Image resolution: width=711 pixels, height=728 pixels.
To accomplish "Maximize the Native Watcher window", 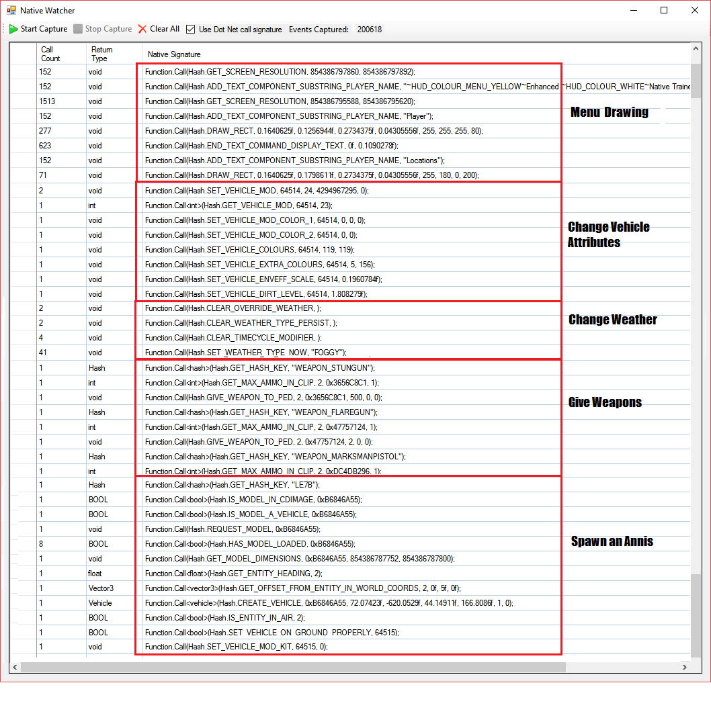I will pyautogui.click(x=664, y=11).
